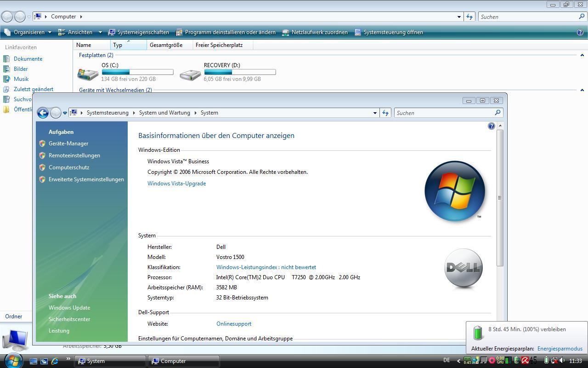This screenshot has height=368, width=588.
Task: Switch to Computer taskbar button
Action: (x=183, y=361)
